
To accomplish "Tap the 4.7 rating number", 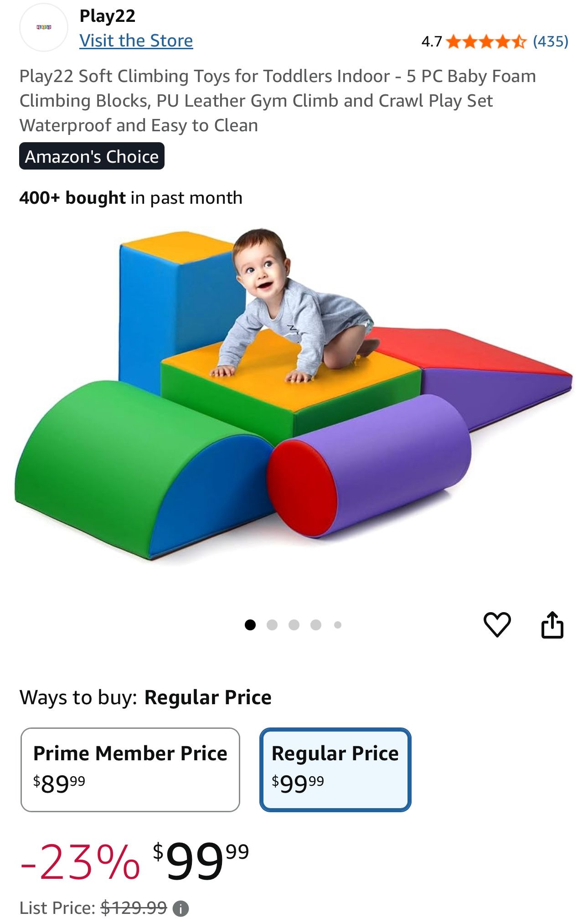I will [432, 42].
